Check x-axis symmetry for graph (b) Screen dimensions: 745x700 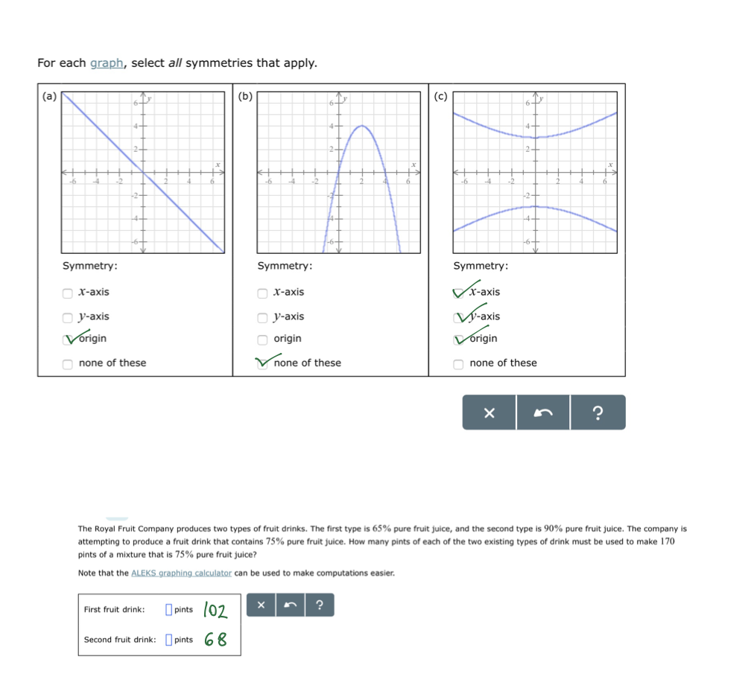[x=262, y=293]
